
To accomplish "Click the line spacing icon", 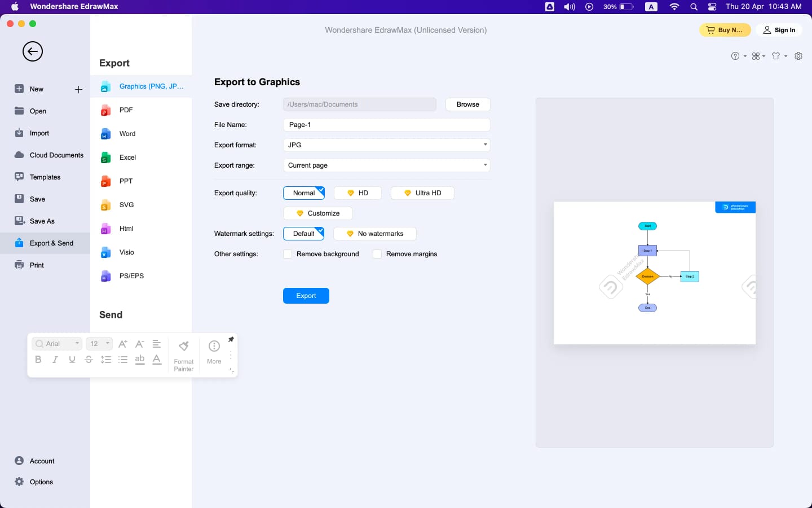I will (106, 360).
